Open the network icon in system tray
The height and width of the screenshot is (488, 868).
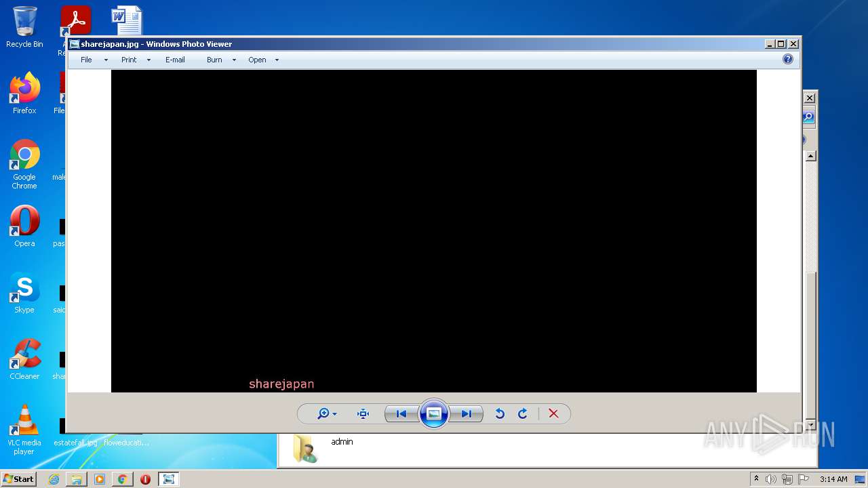787,479
